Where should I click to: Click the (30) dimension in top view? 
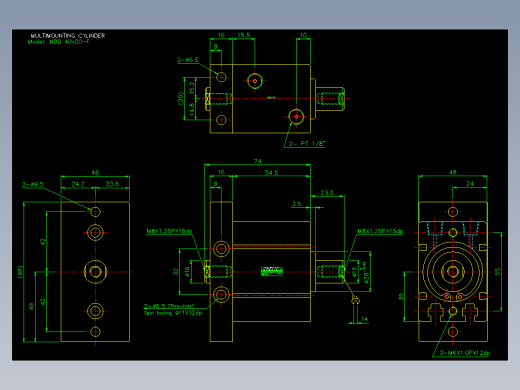tap(181, 99)
